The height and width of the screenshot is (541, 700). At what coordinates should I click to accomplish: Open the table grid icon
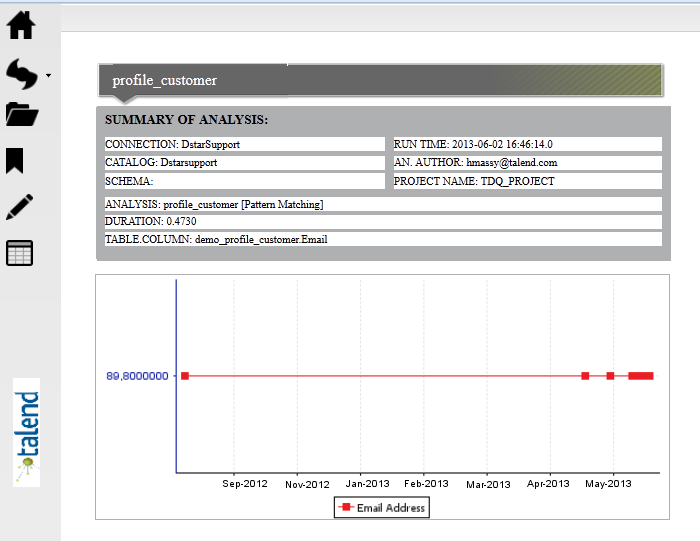pyautogui.click(x=20, y=253)
